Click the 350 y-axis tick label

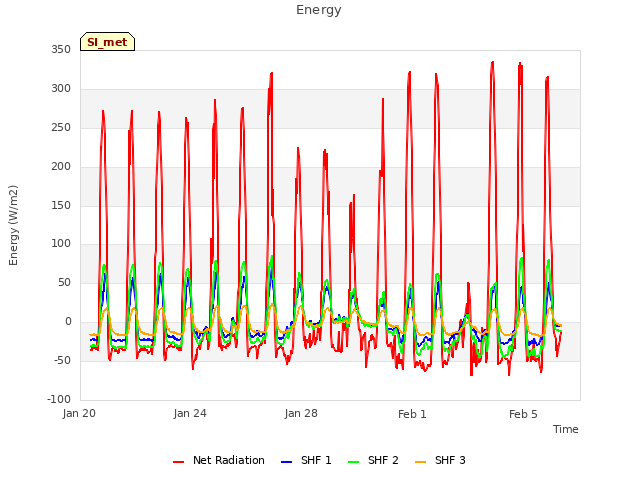pyautogui.click(x=61, y=50)
